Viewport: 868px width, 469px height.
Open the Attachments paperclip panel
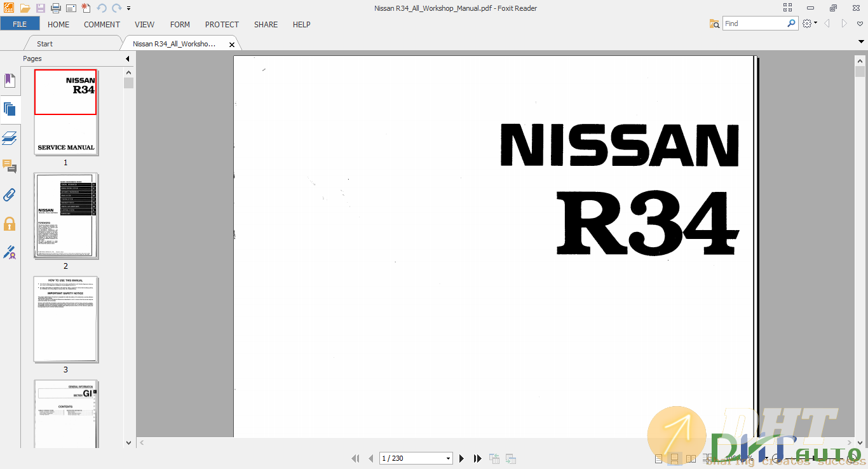10,195
